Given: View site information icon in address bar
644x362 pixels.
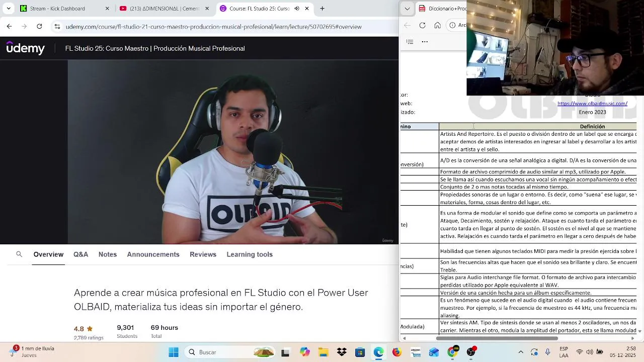Looking at the screenshot, I should 57,26.
